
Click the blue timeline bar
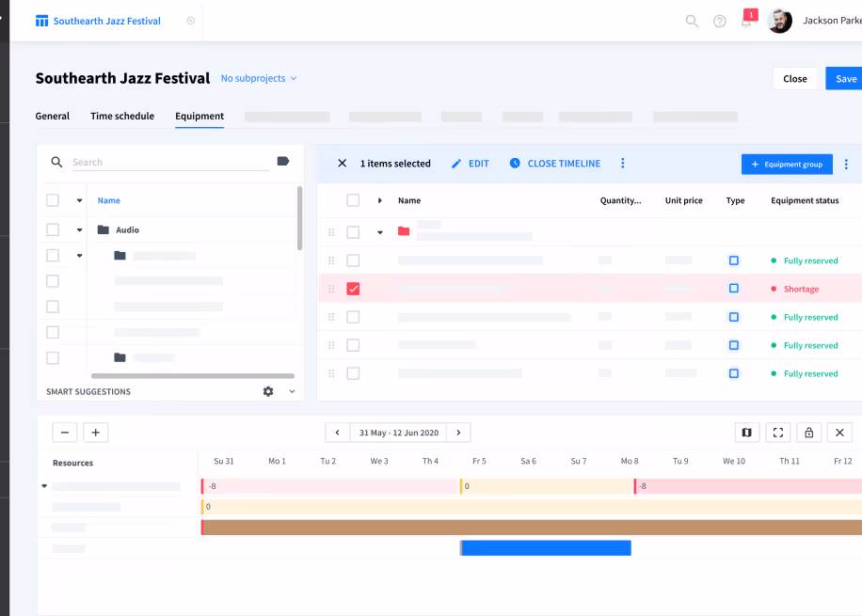(x=546, y=548)
